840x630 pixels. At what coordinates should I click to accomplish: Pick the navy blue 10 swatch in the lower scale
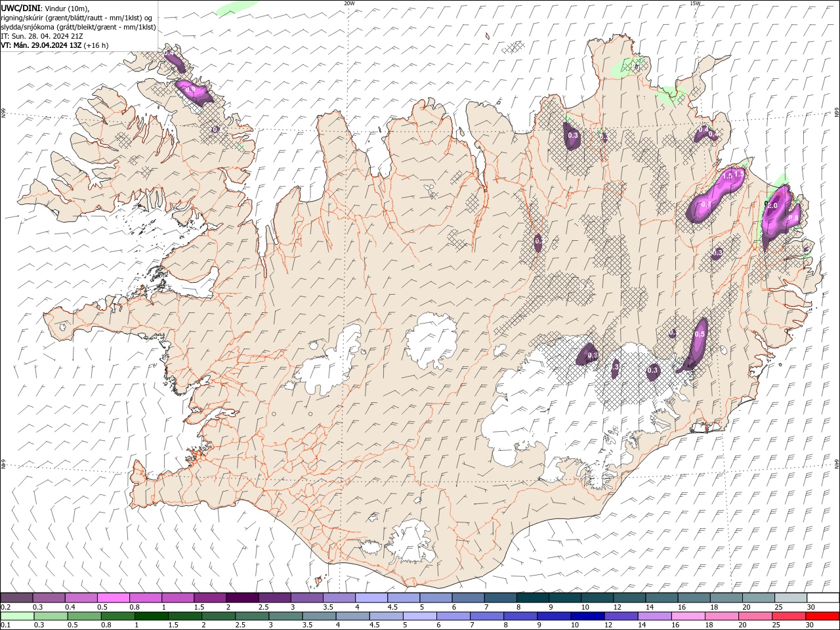click(587, 616)
